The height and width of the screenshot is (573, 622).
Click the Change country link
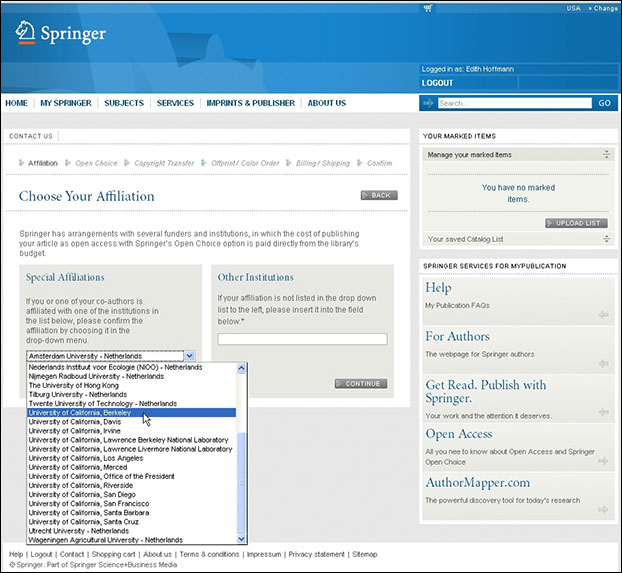[603, 8]
